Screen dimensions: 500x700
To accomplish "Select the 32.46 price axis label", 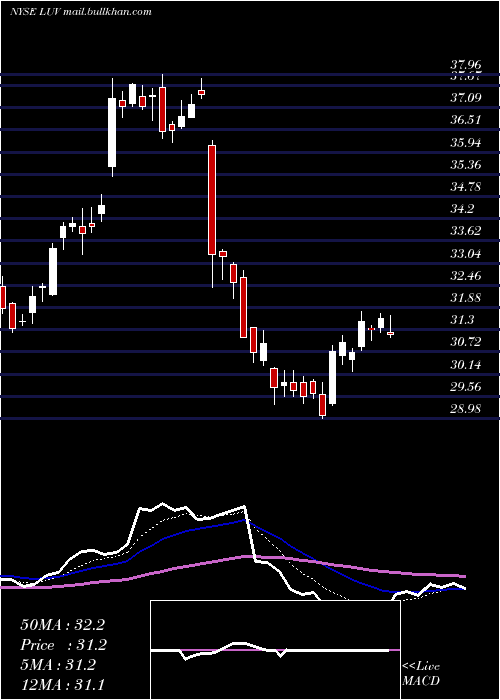I will point(466,275).
